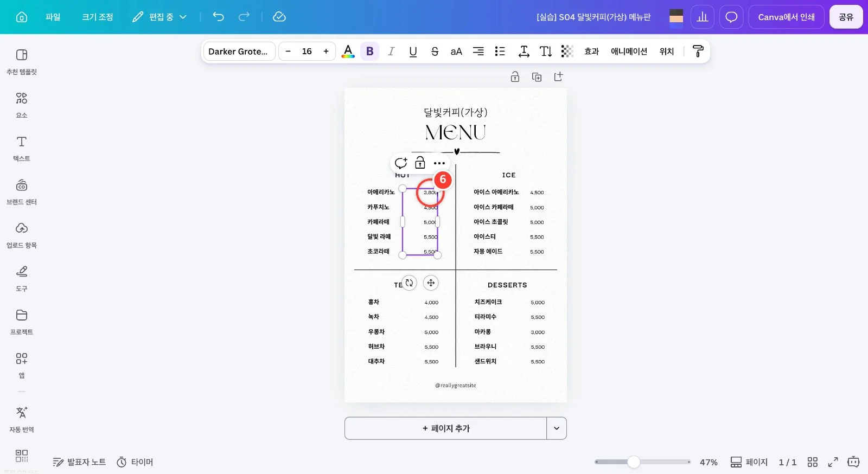Open 업로드 항목 sidebar panel
Screen dimensions: 868x474
[22, 235]
